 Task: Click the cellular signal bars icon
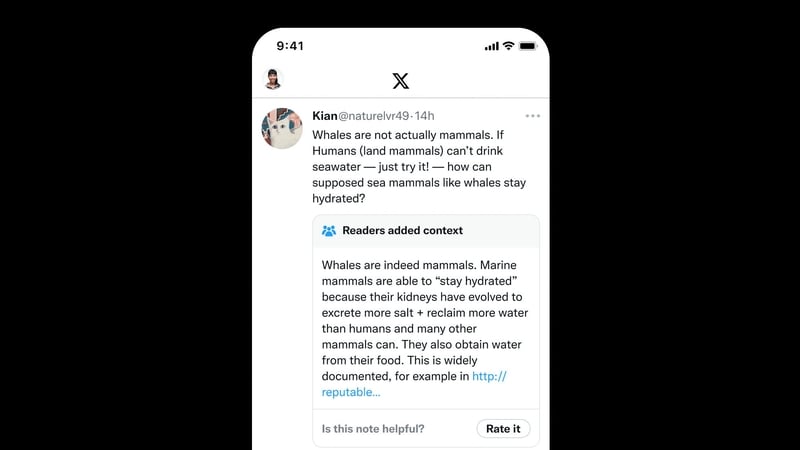coord(491,46)
